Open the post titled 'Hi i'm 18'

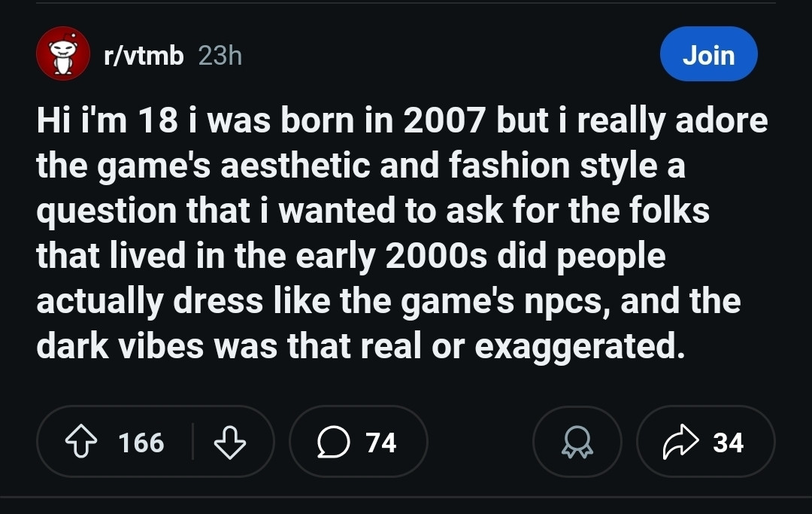click(x=401, y=233)
